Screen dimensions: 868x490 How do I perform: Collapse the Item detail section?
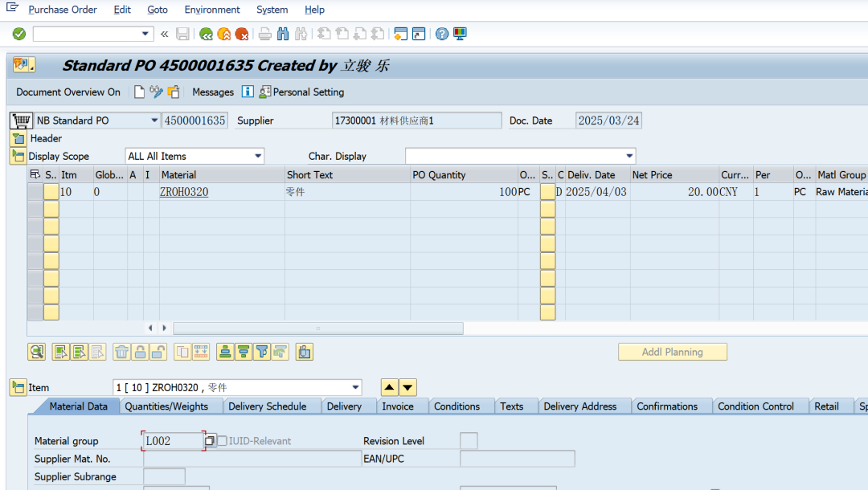[x=18, y=388]
